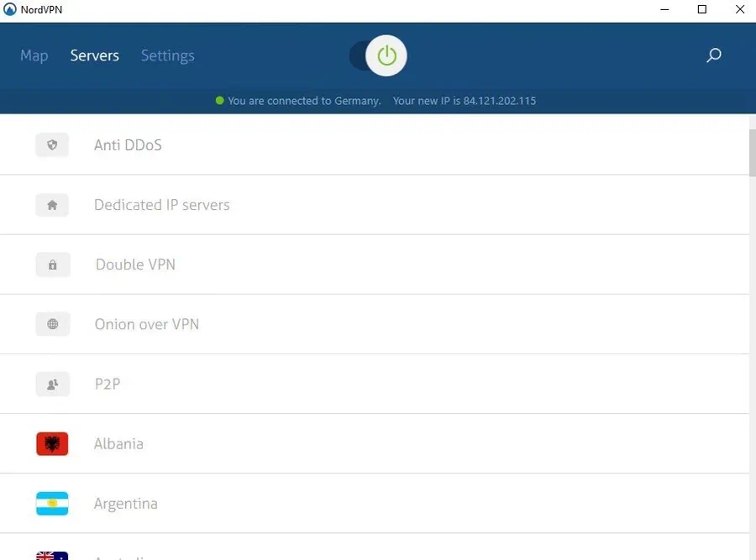Viewport: 756px width, 560px height.
Task: Click the Onion over VPN globe icon
Action: pos(52,323)
